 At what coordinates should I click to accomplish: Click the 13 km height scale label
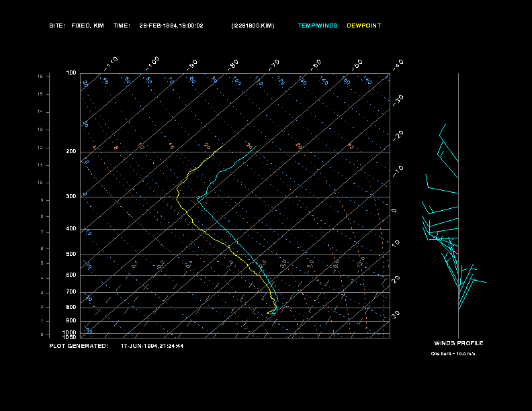coord(40,130)
